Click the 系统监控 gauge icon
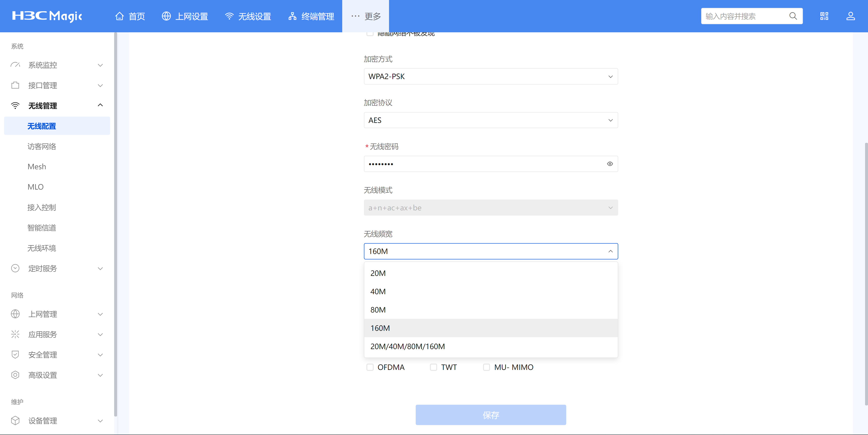868x435 pixels. [x=15, y=65]
